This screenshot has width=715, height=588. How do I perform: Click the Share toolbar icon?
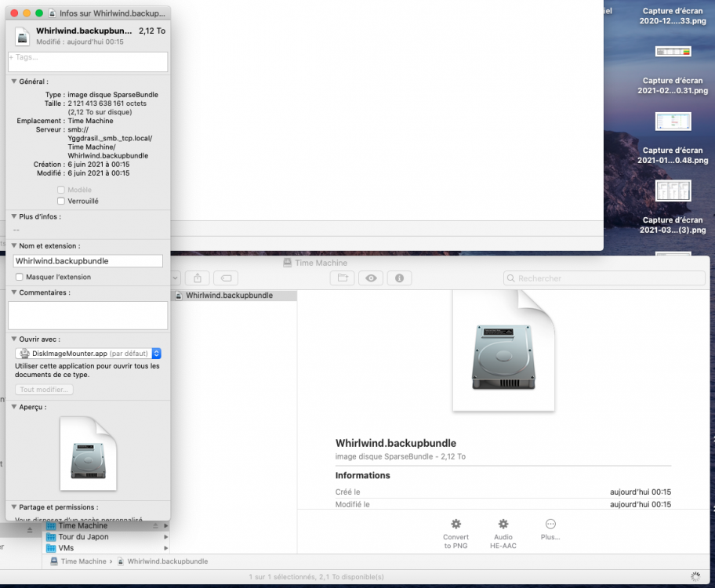tap(198, 278)
